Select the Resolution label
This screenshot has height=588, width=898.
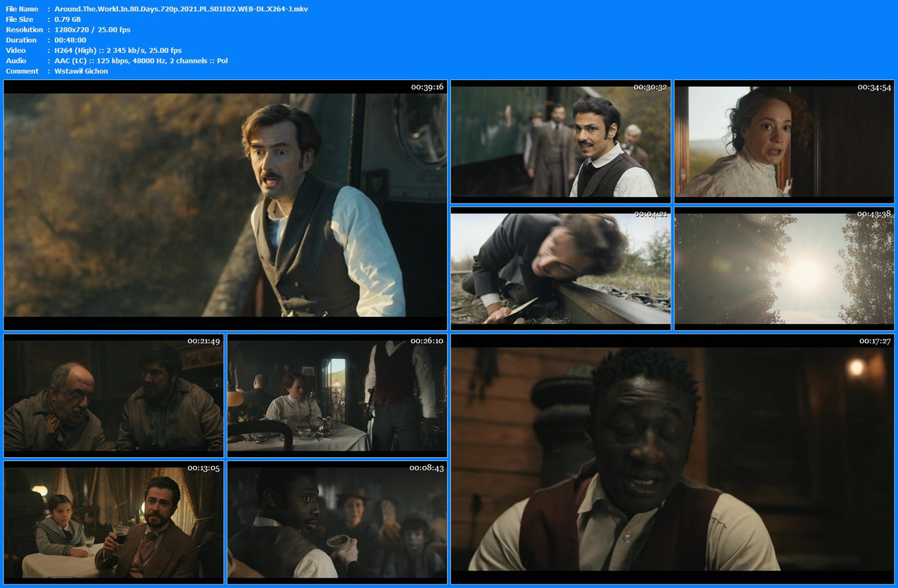tap(25, 29)
